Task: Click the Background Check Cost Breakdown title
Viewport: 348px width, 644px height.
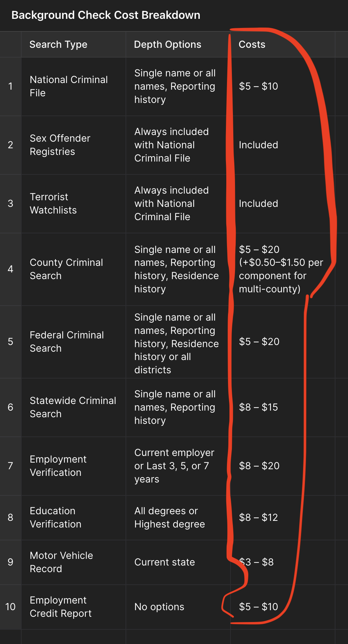Action: pos(106,15)
